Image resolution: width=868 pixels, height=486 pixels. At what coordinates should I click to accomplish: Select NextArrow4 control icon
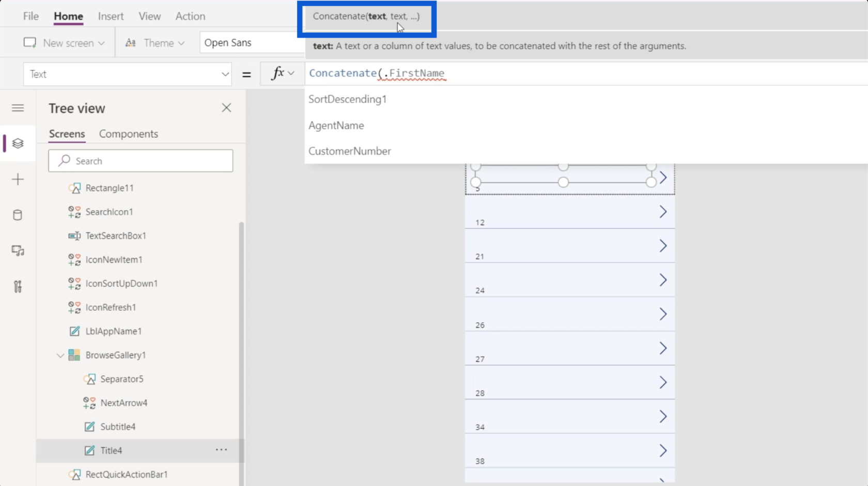89,403
